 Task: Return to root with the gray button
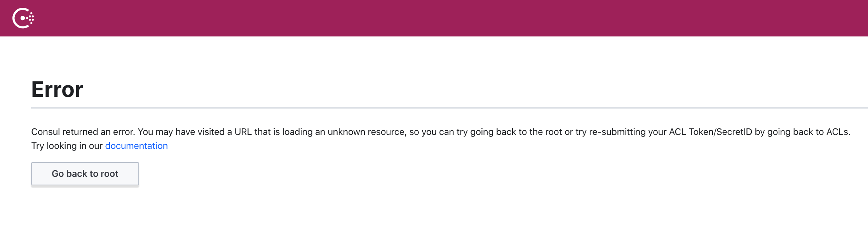click(85, 174)
